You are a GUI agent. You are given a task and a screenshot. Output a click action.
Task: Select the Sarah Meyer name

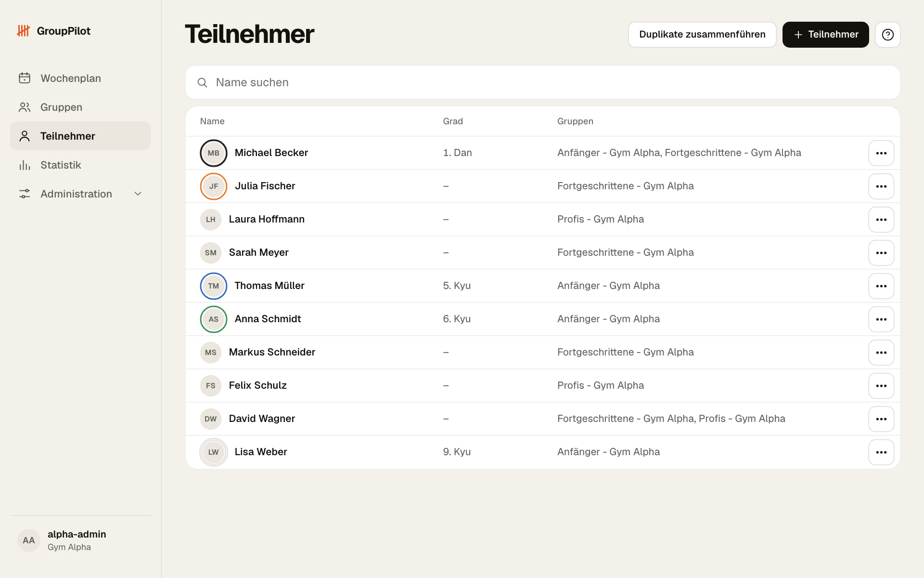coord(258,252)
